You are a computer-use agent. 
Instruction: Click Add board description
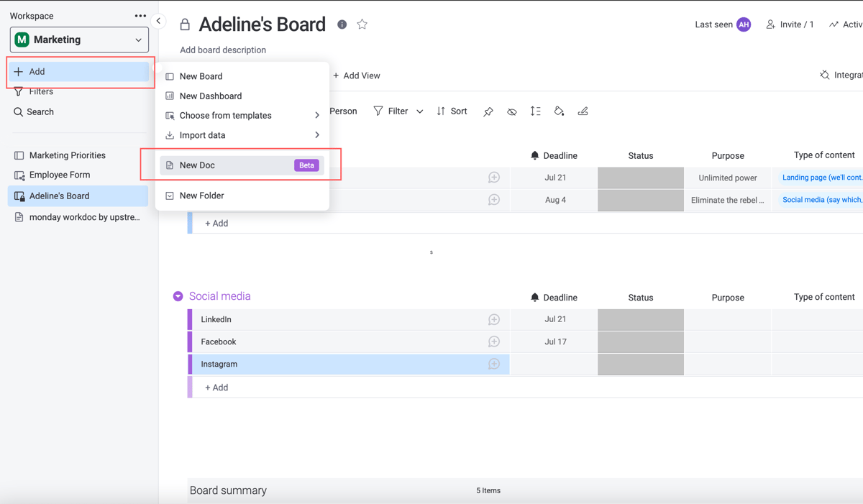tap(222, 50)
